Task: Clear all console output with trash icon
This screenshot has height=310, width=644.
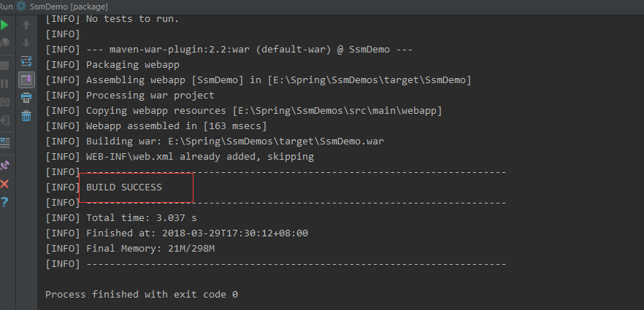Action: 26,116
